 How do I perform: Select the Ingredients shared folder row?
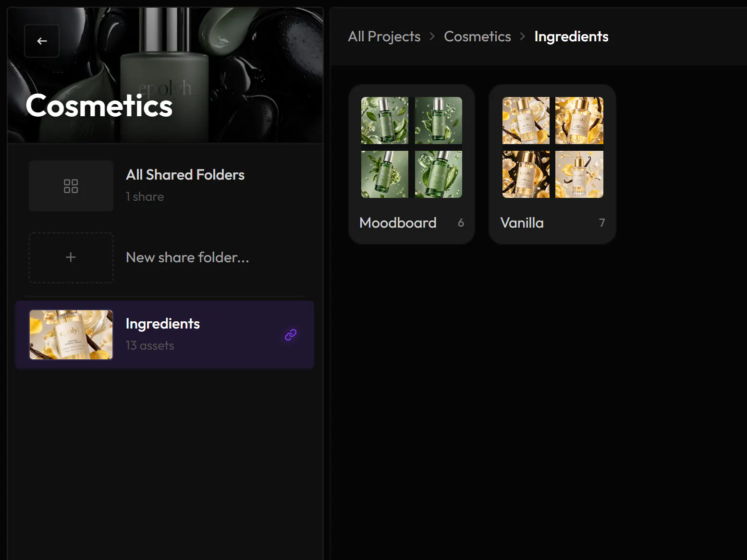(165, 335)
